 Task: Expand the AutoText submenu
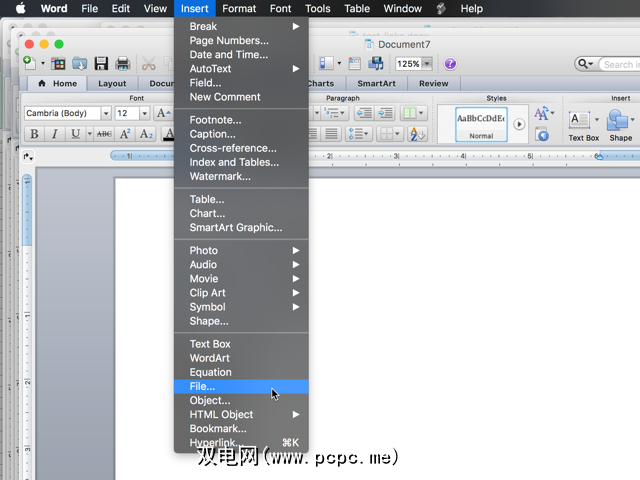(x=296, y=69)
